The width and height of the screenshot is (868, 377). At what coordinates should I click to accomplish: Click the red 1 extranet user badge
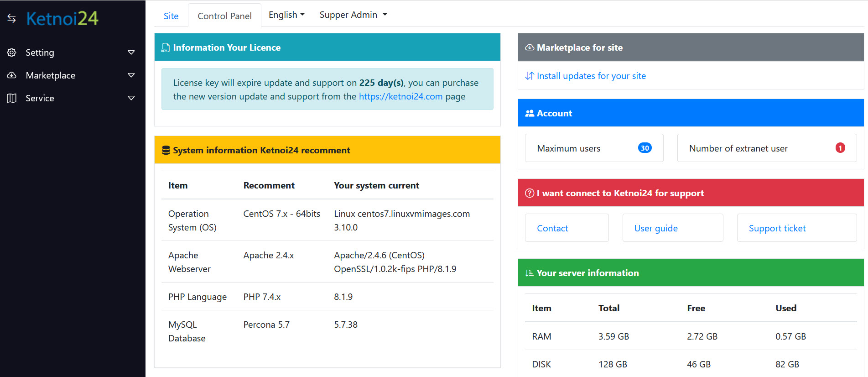[x=840, y=148]
